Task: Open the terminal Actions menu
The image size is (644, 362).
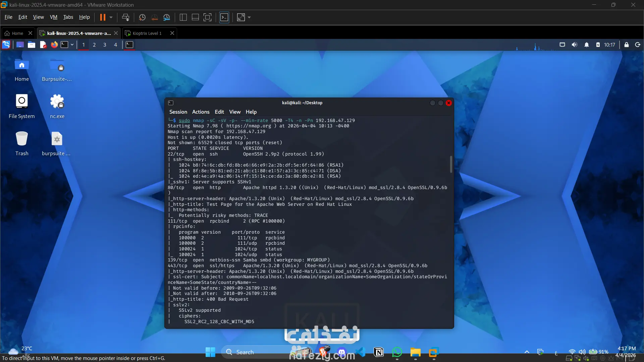Action: 201,112
